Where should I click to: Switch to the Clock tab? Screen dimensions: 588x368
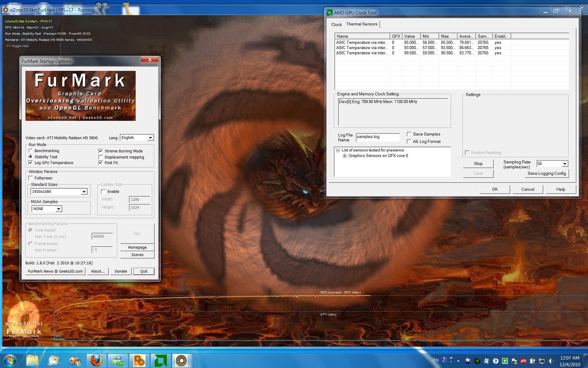click(336, 25)
